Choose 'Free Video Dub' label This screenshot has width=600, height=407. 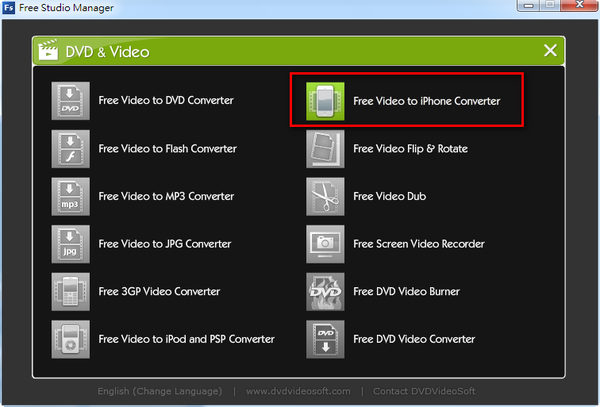(390, 196)
